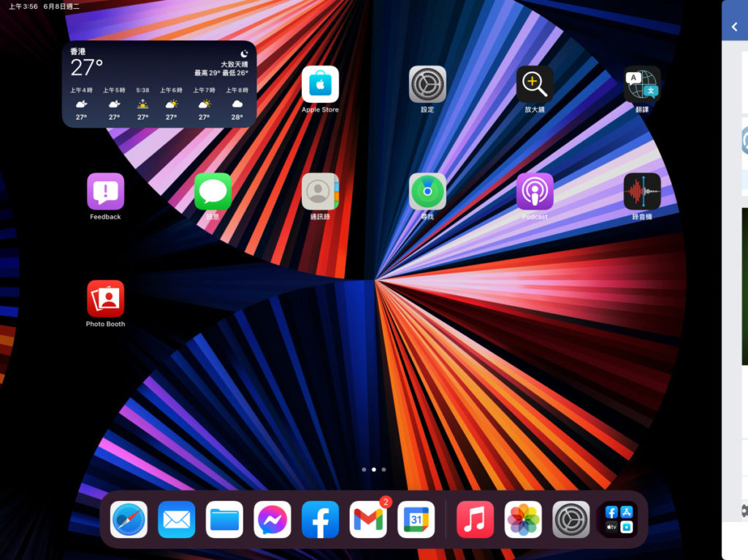Tap the 上午8時 hourly forecast
Viewport: 748px width, 560px height.
click(237, 104)
